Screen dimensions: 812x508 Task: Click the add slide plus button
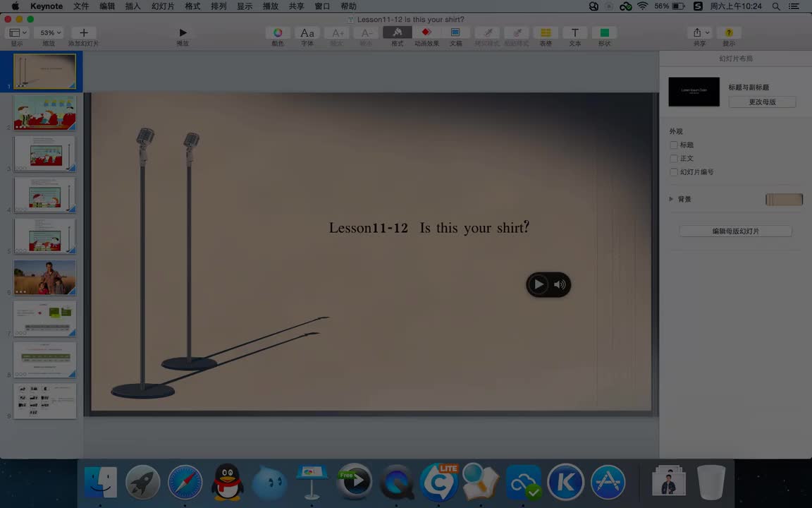coord(83,32)
